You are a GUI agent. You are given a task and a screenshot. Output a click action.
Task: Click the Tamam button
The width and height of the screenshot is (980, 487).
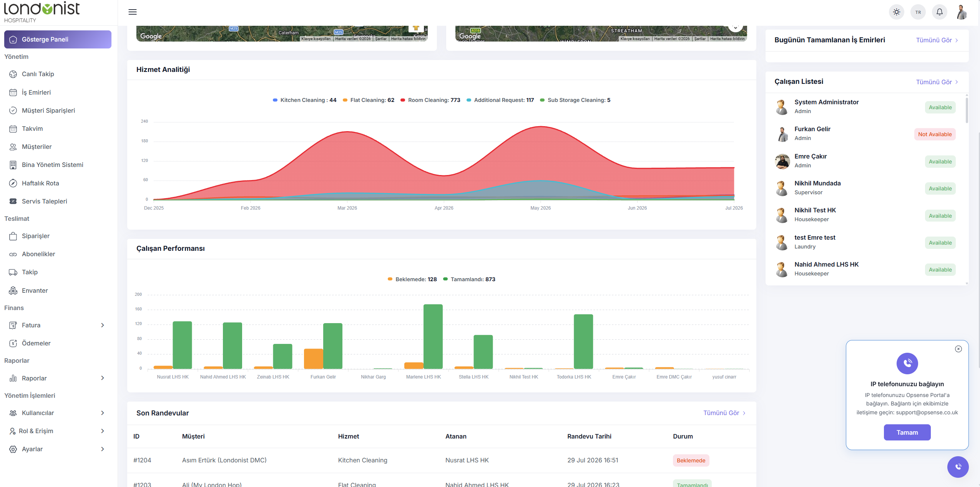[907, 432]
